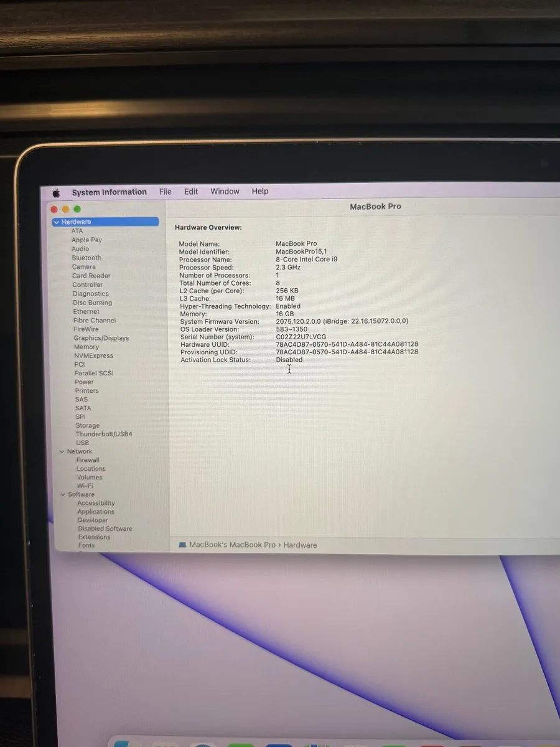The height and width of the screenshot is (747, 560).
Task: Select Graphics/Displays in the sidebar
Action: (x=100, y=337)
